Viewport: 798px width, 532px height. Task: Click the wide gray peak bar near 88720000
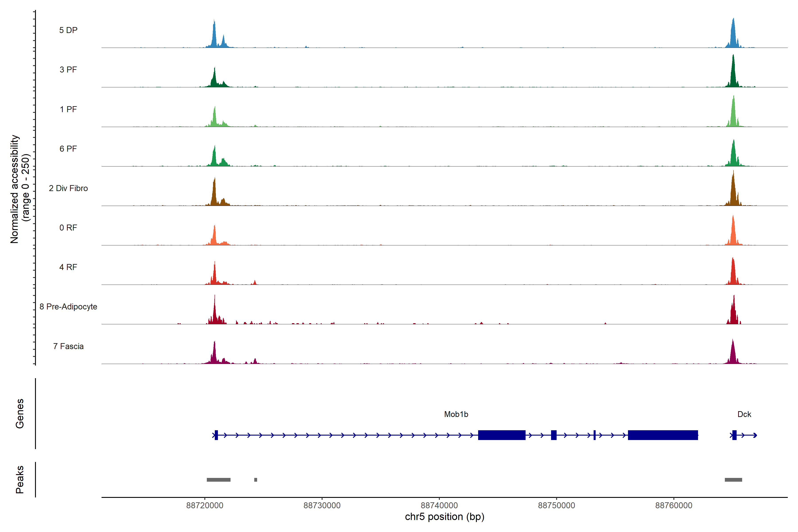click(x=219, y=480)
